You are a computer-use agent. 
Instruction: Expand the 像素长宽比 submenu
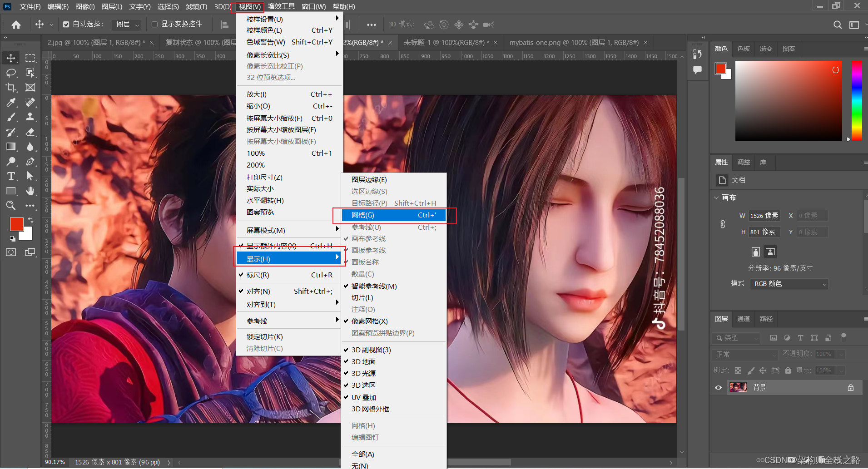pyautogui.click(x=289, y=55)
